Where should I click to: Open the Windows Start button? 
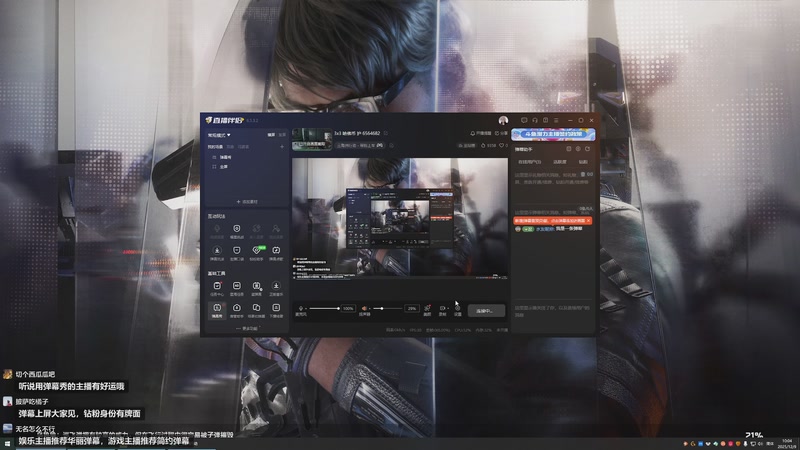[x=7, y=444]
